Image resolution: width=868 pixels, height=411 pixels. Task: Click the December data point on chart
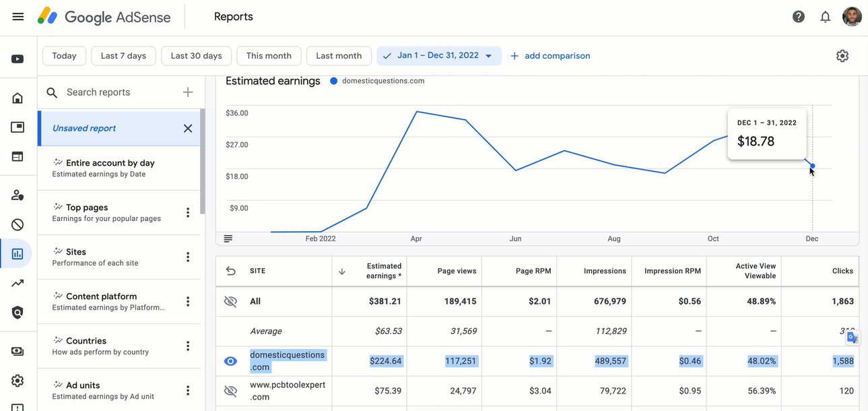tap(813, 166)
